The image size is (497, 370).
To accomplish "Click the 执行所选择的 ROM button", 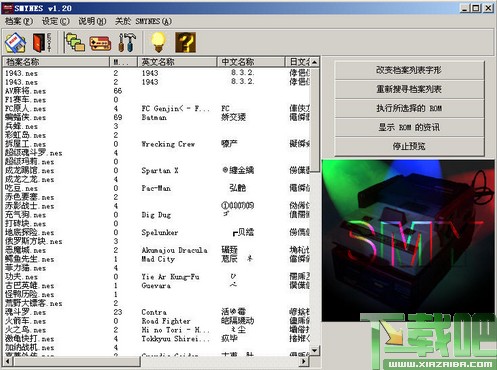I will coord(409,108).
